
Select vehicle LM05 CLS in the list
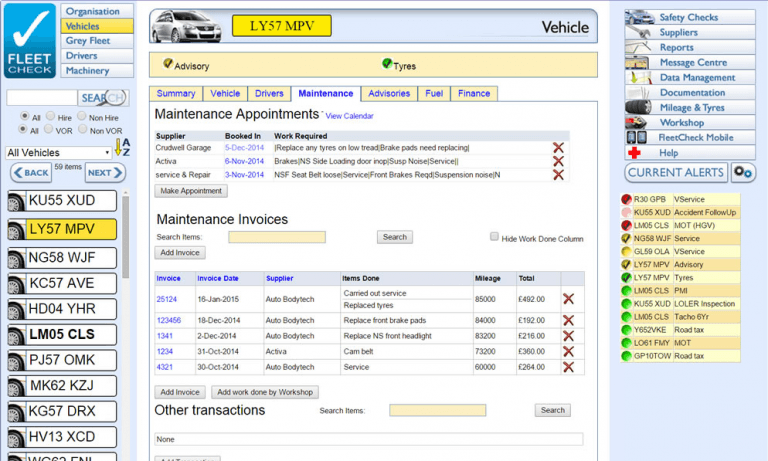(x=62, y=335)
